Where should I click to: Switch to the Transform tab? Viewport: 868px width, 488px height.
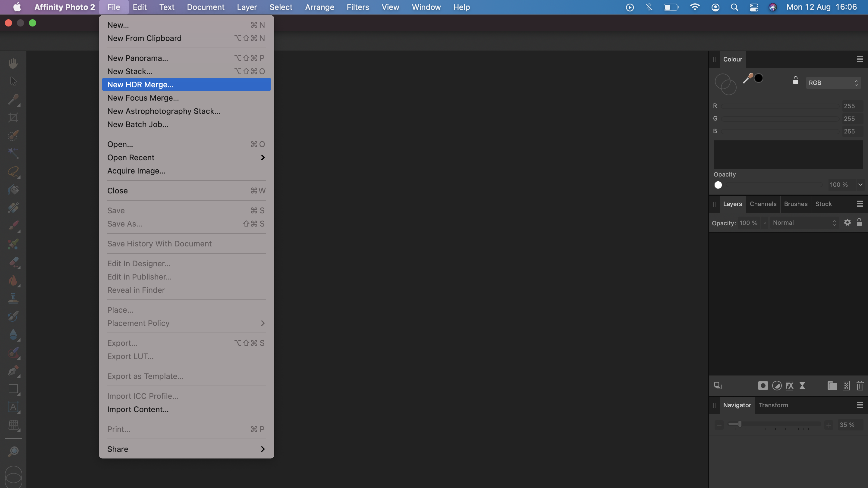point(773,405)
